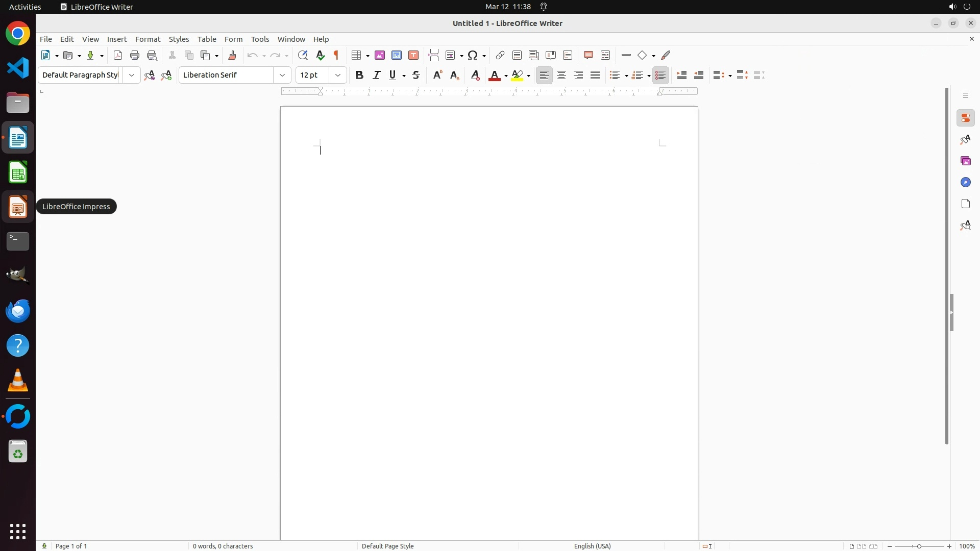Open the sidebar Navigator panel
980x551 pixels.
965,183
